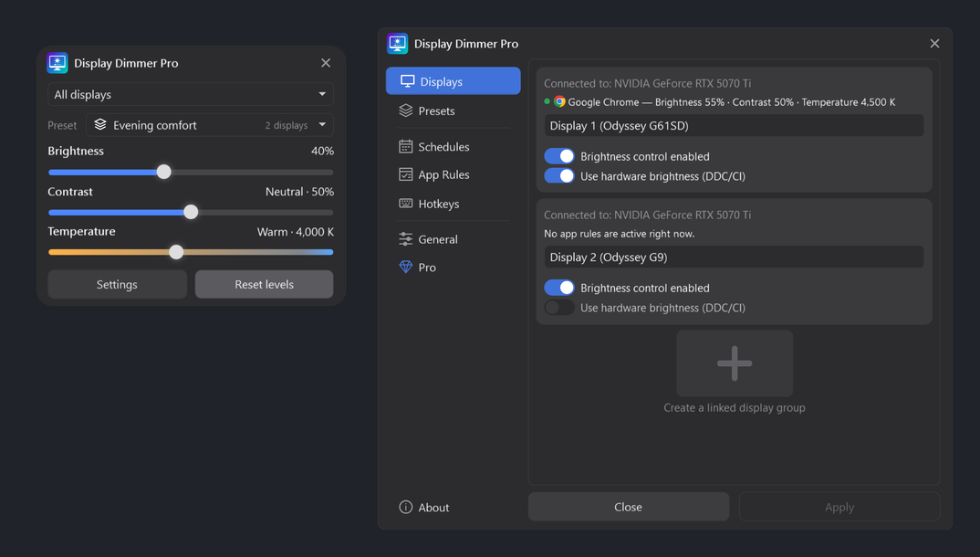Click the General sliders icon
980x557 pixels.
coord(406,239)
